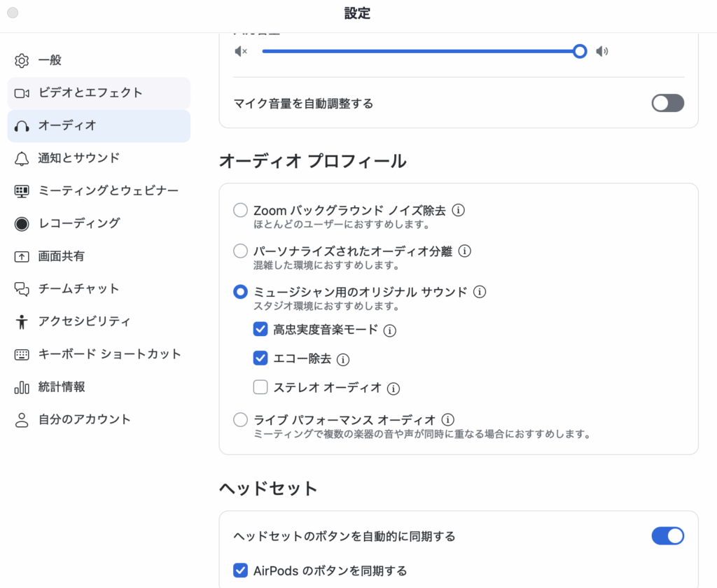717x588 pixels.
Task: Click the info icon beside Zoom バックグラウンド ノイズ除去
Action: point(459,210)
